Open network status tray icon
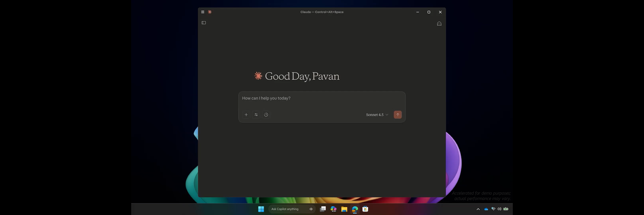Image resolution: width=644 pixels, height=215 pixels. pyautogui.click(x=493, y=209)
